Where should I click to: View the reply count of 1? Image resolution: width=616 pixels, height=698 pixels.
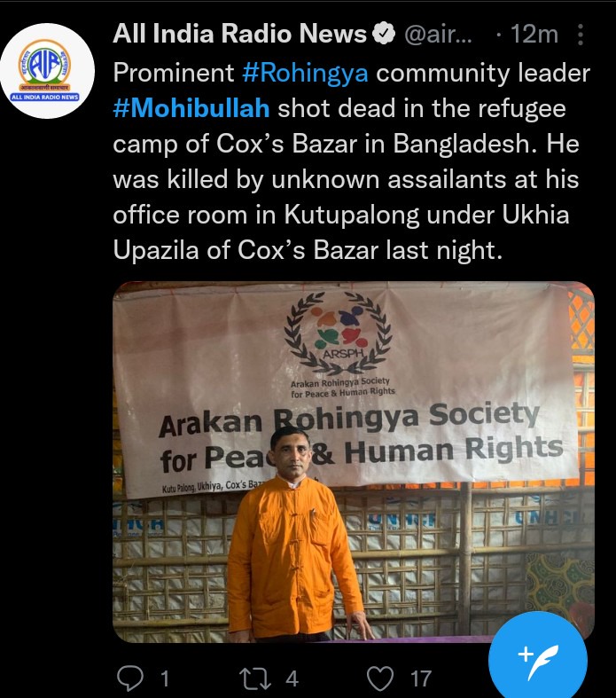(165, 678)
